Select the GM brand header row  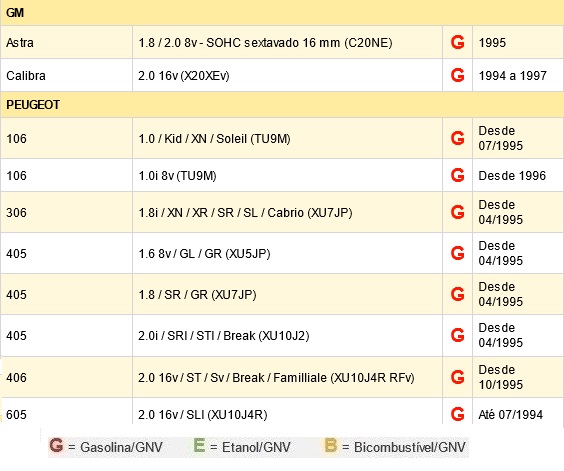tap(282, 13)
